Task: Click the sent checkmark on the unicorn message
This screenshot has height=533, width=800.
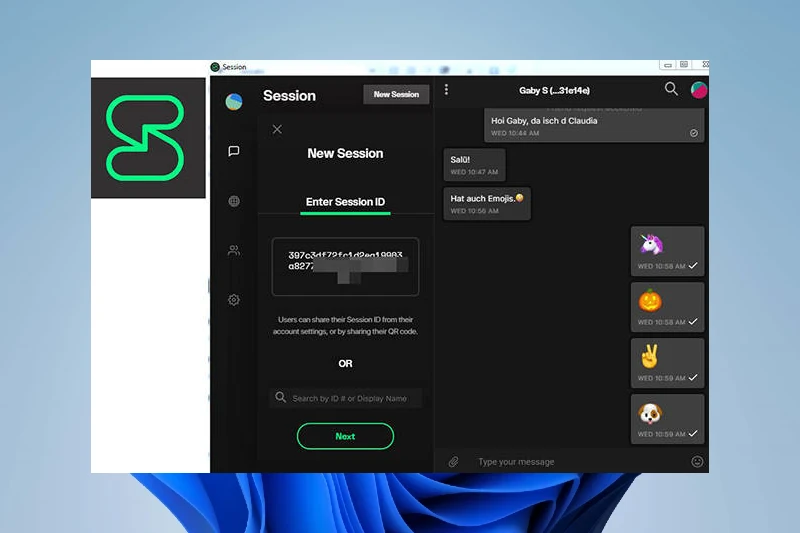Action: coord(693,266)
